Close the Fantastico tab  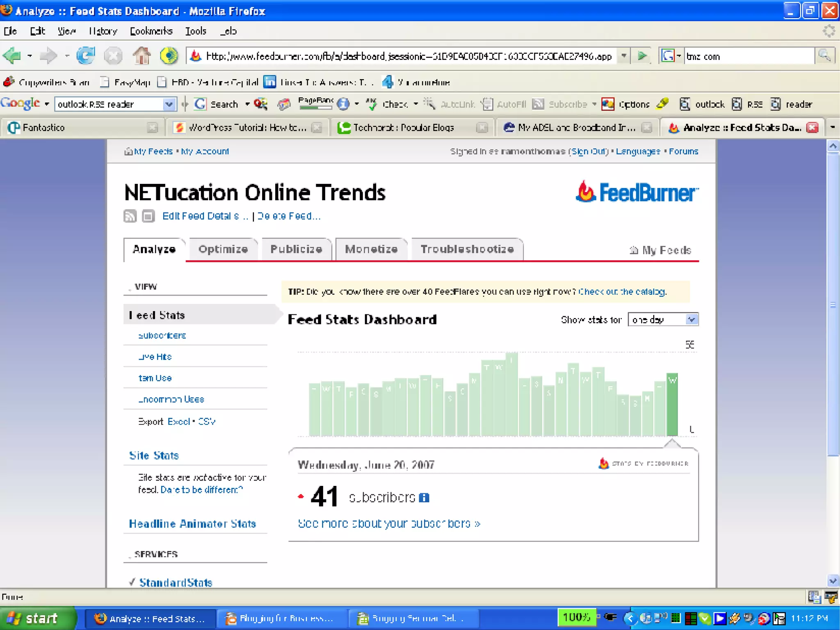[153, 128]
